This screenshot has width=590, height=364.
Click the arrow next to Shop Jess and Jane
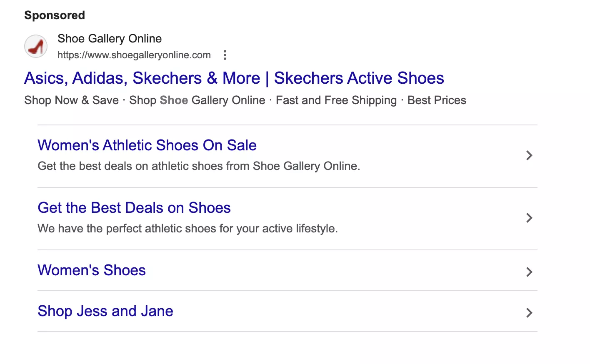tap(529, 313)
